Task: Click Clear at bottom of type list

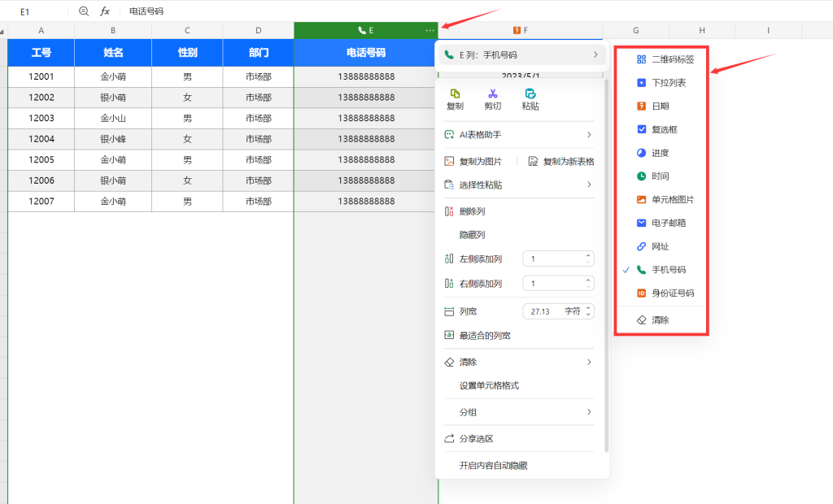Action: coord(660,320)
